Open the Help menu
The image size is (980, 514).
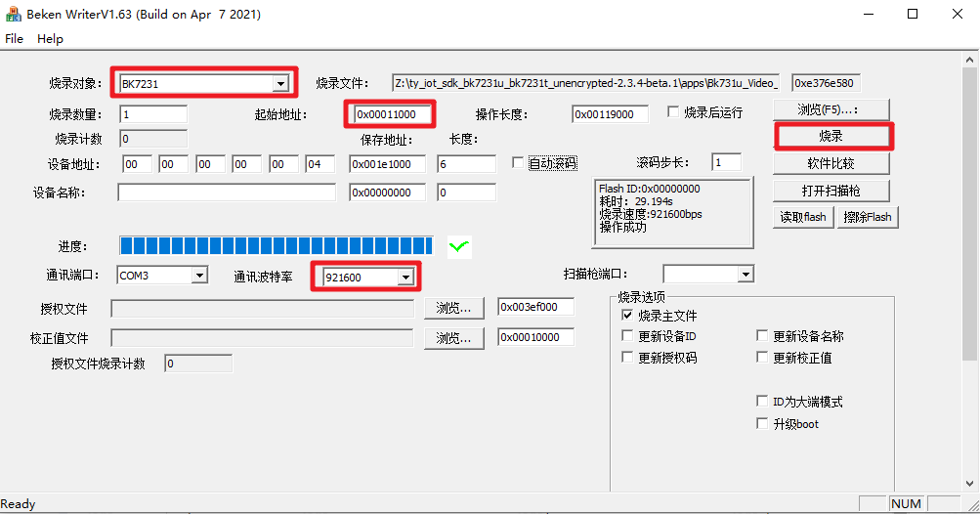tap(50, 39)
